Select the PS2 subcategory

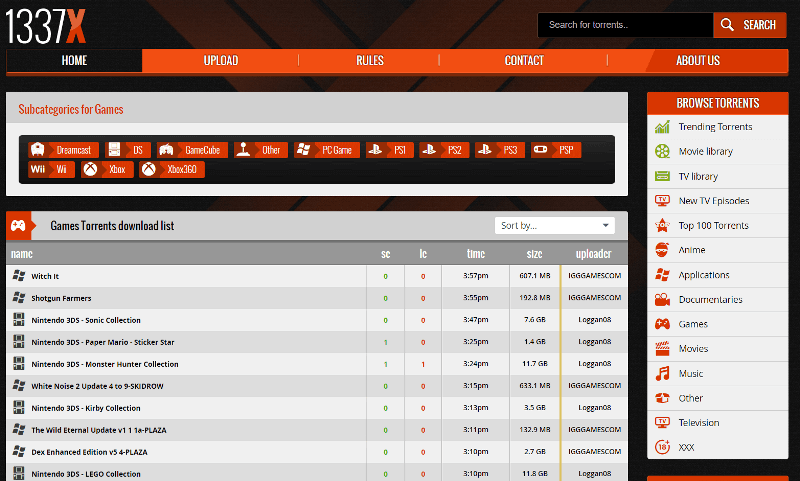pos(444,150)
